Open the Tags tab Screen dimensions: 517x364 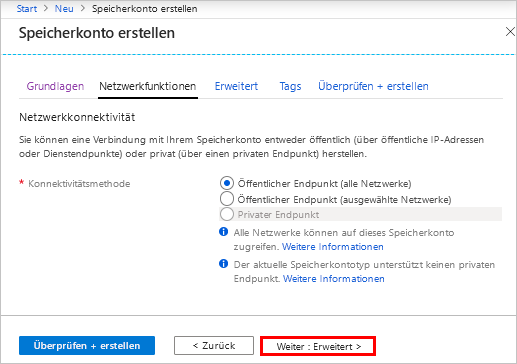(x=290, y=86)
